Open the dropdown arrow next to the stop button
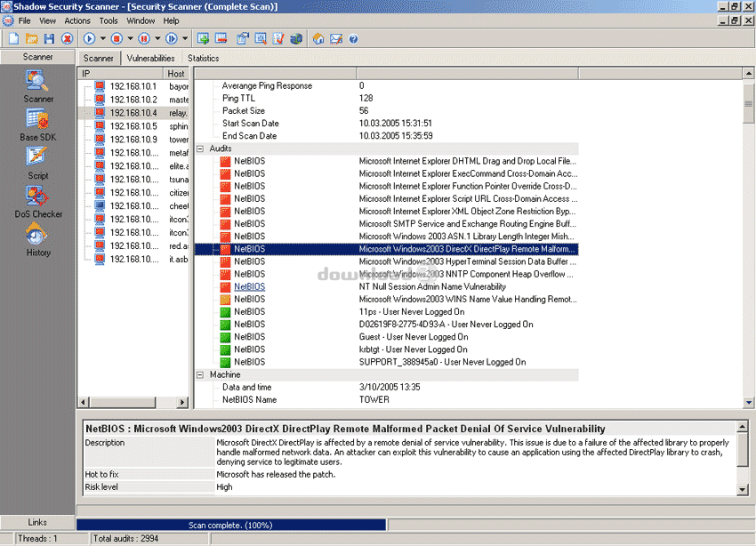This screenshot has height=546, width=756. point(130,38)
